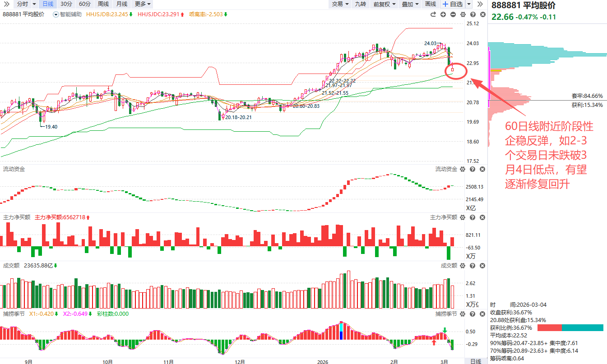Select the 日线 daily tab

pyautogui.click(x=47, y=4)
